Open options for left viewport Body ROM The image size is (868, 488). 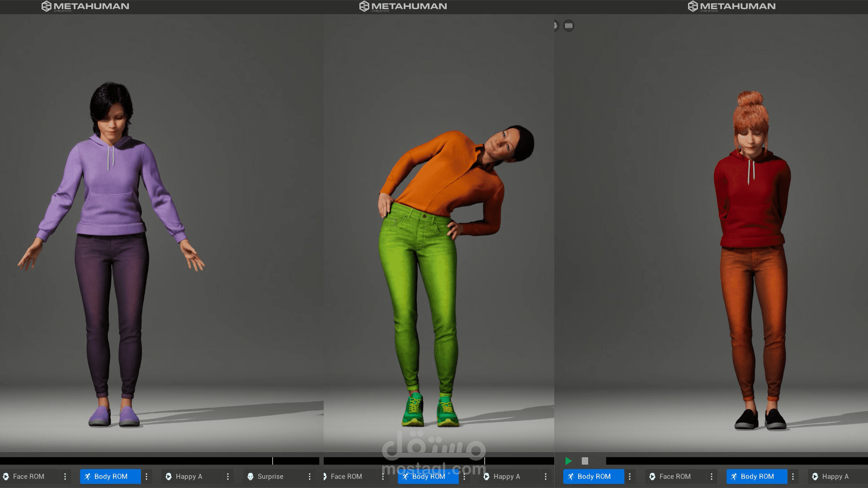(x=146, y=476)
